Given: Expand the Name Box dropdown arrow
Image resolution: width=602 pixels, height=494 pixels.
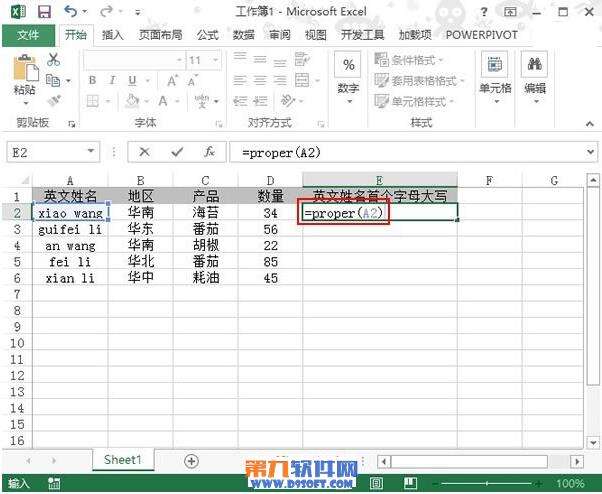Looking at the screenshot, I should 91,151.
